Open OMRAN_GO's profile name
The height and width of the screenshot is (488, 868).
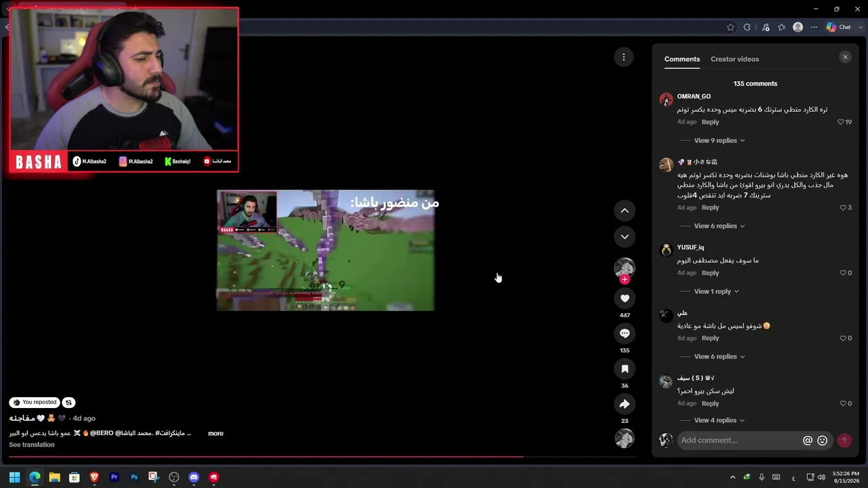click(x=694, y=97)
